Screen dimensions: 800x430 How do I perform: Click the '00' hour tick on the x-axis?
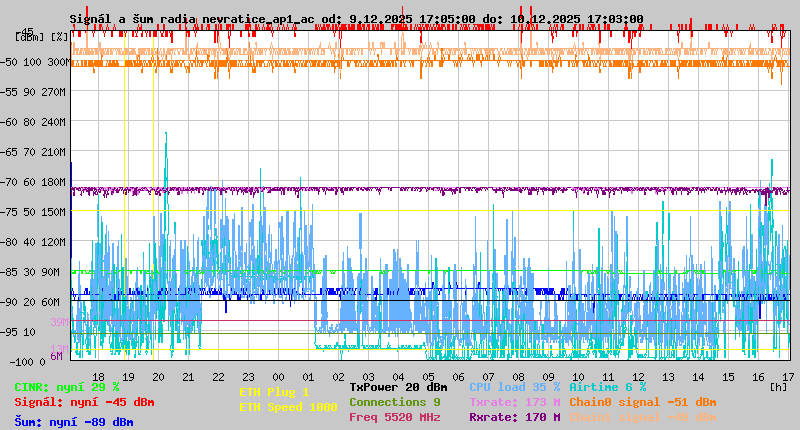pyautogui.click(x=279, y=377)
